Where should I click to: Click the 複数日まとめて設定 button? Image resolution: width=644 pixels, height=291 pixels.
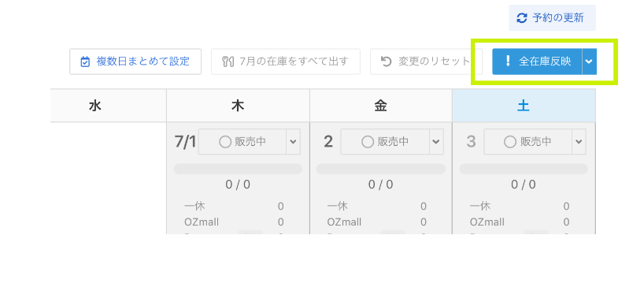(x=135, y=62)
